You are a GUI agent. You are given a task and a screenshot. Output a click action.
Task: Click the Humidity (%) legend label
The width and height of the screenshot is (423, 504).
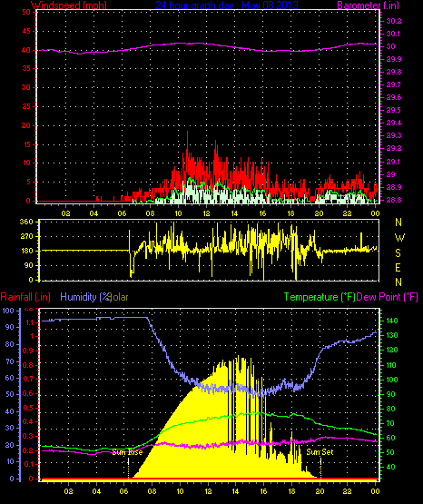coord(85,297)
